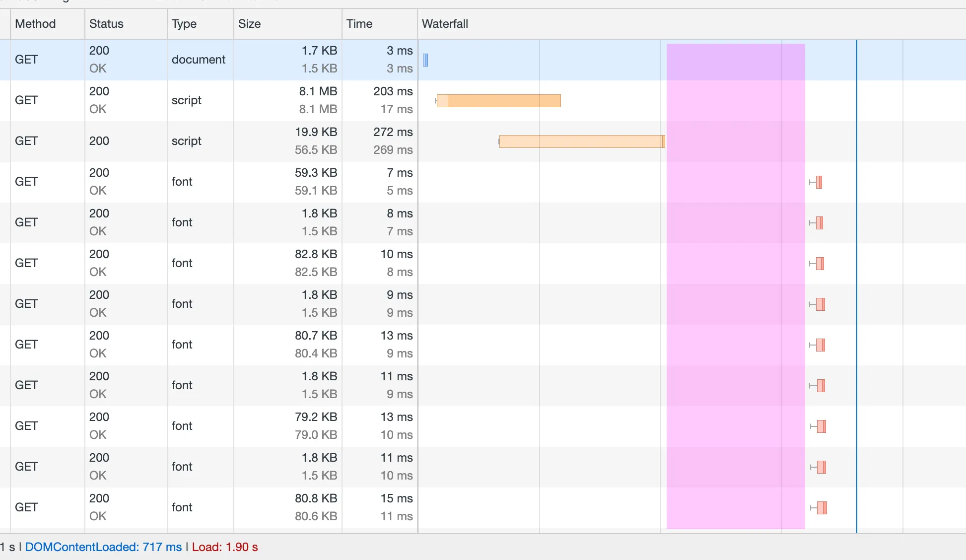Click the Waterfall column header
This screenshot has width=966, height=560.
[445, 24]
